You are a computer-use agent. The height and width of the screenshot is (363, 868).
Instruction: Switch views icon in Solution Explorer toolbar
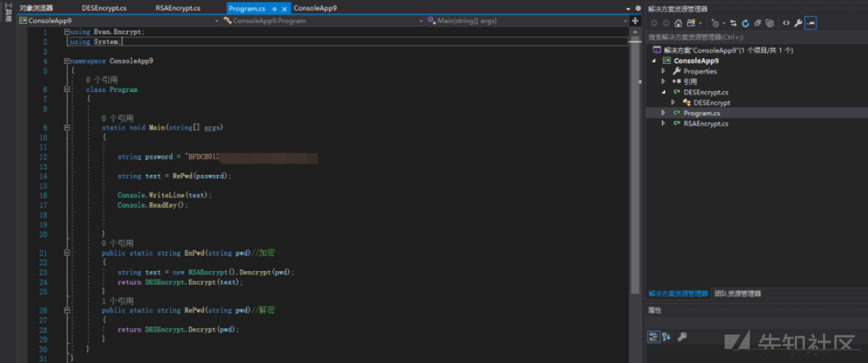[691, 23]
